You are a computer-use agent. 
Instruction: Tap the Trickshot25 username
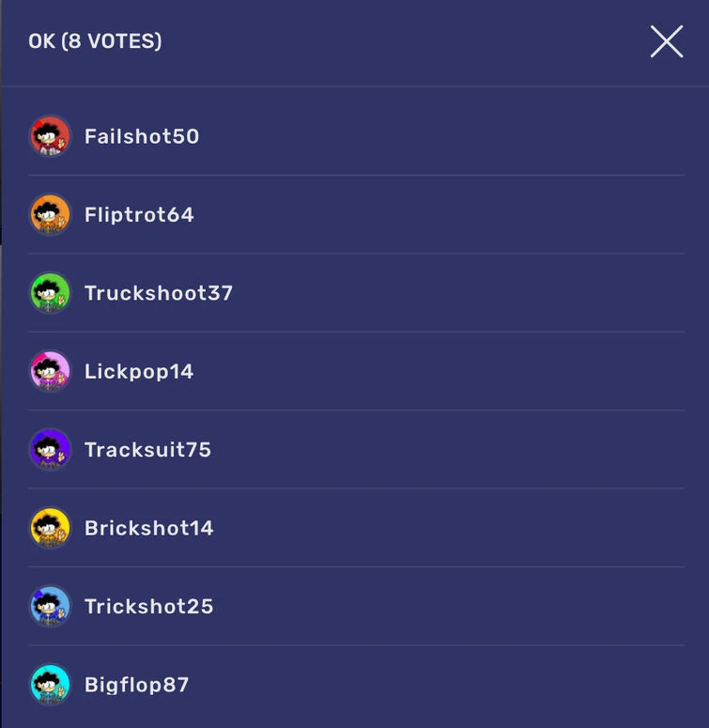point(149,607)
